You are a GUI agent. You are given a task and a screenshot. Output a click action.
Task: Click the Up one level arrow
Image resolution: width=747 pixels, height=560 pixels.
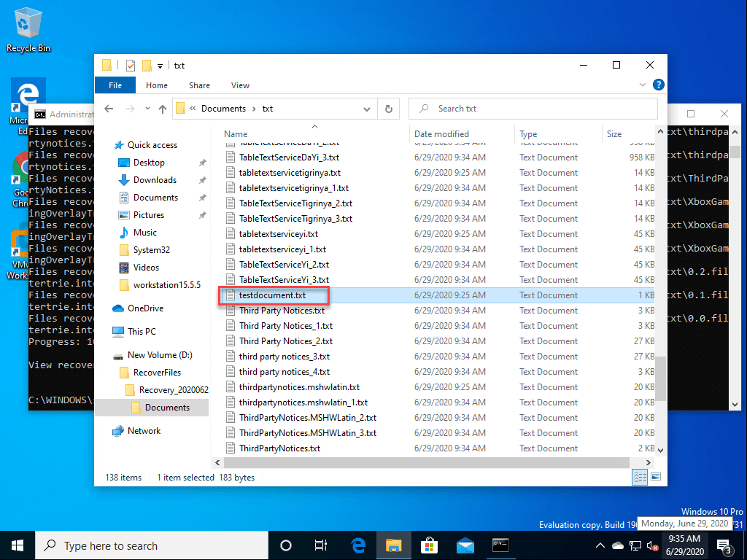(x=163, y=109)
